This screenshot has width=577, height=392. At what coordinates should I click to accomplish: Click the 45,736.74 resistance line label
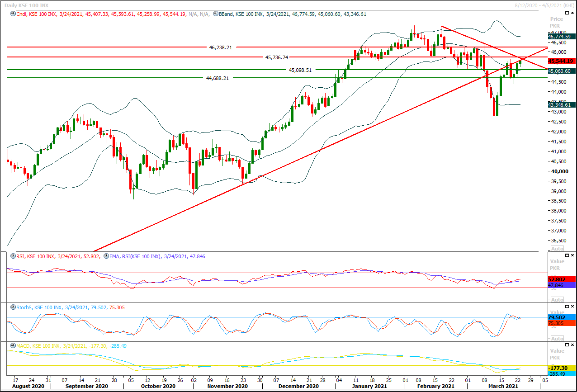point(277,57)
